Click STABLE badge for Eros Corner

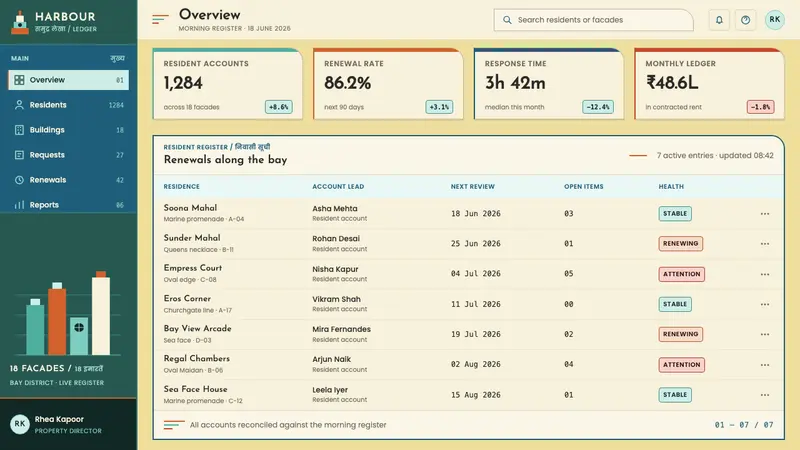click(675, 305)
